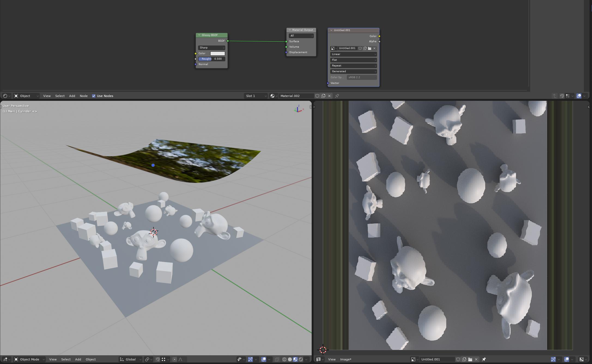Open the Generated source dropdown
Screen dimensions: 592x364
[x=353, y=71]
